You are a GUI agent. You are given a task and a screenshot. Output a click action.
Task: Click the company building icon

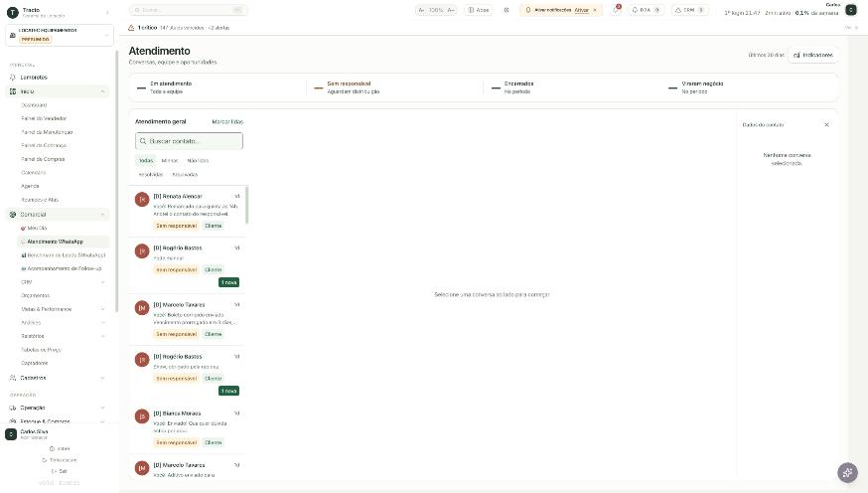tap(13, 35)
